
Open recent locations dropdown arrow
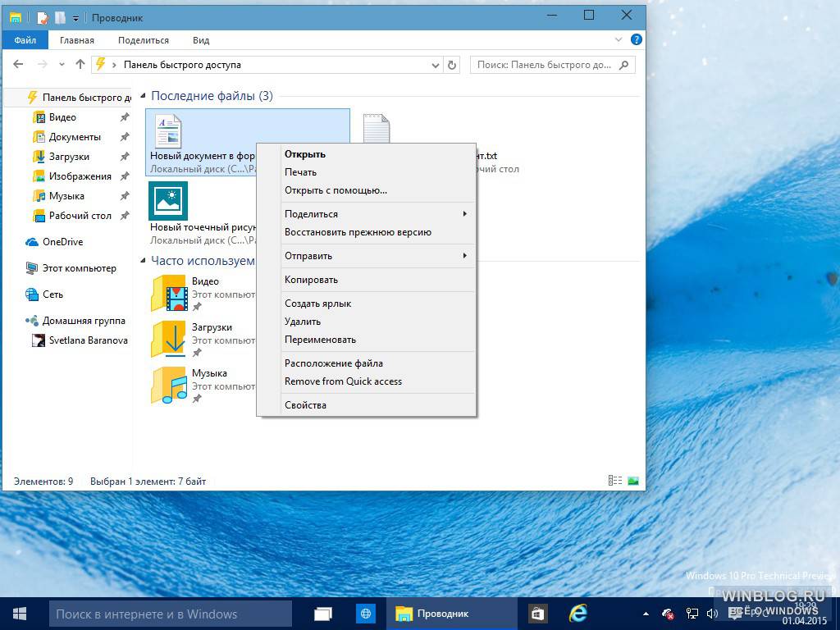(62, 65)
